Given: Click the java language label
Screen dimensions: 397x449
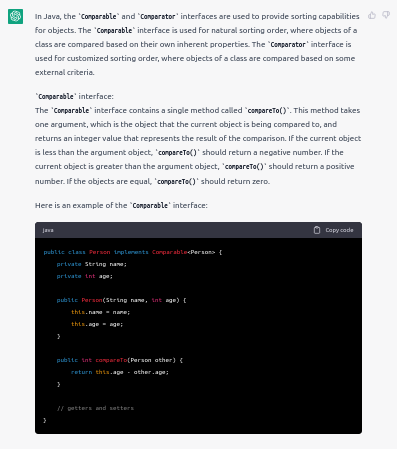Looking at the screenshot, I should (48, 230).
